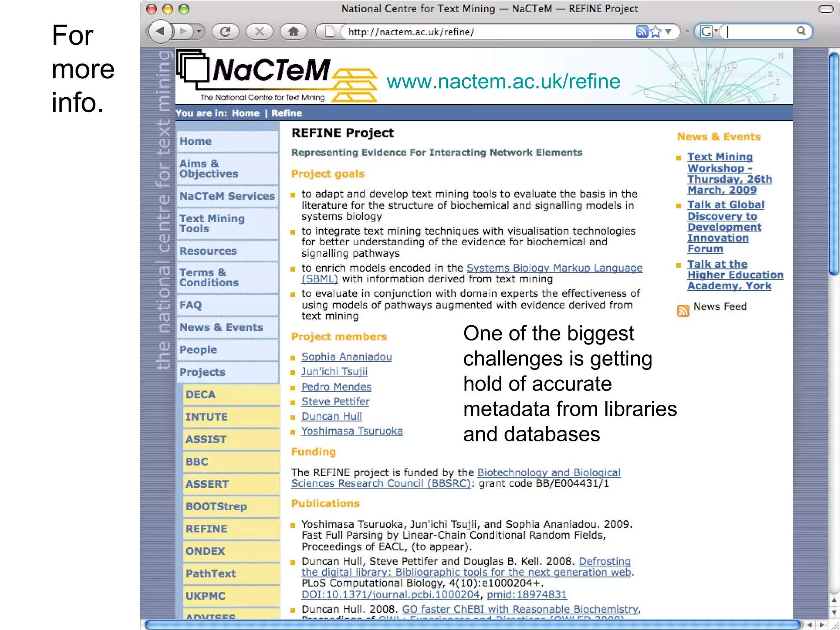The height and width of the screenshot is (630, 840).
Task: Click the Forward navigation arrow
Action: (x=184, y=31)
